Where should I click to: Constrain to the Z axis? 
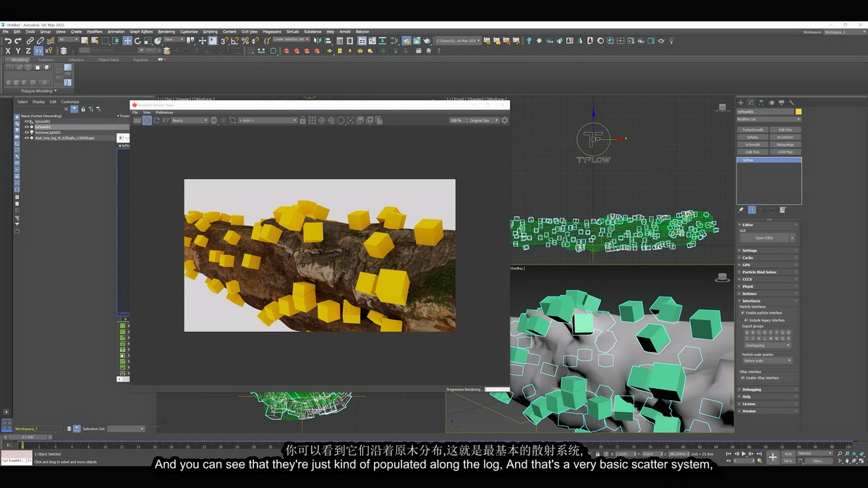tap(27, 51)
